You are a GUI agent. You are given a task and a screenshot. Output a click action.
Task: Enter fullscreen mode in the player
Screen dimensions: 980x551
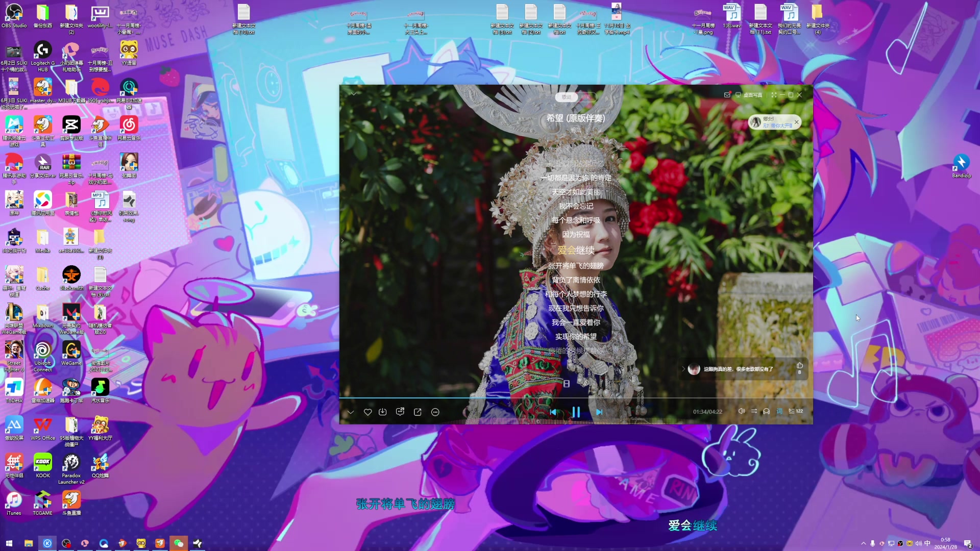(x=774, y=95)
